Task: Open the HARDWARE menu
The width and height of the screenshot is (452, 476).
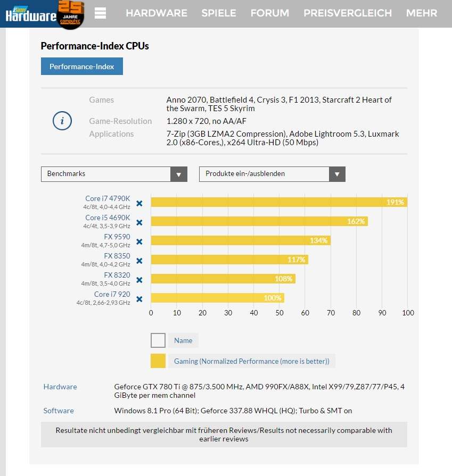Action: (x=157, y=13)
